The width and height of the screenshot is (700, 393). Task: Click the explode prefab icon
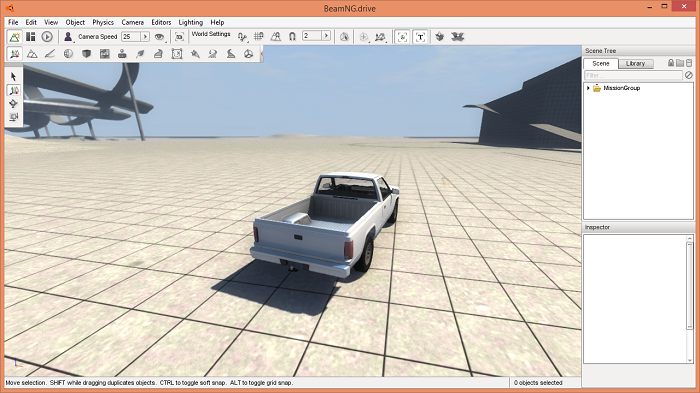(x=458, y=37)
